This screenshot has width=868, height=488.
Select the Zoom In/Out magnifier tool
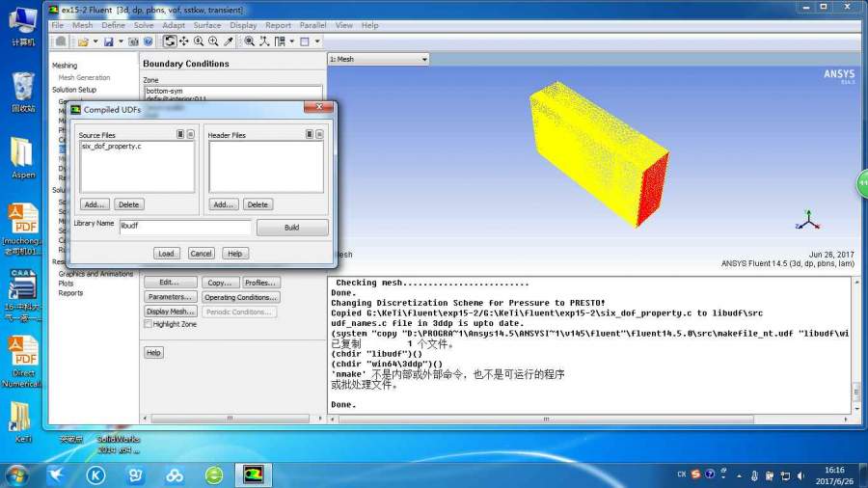199,41
